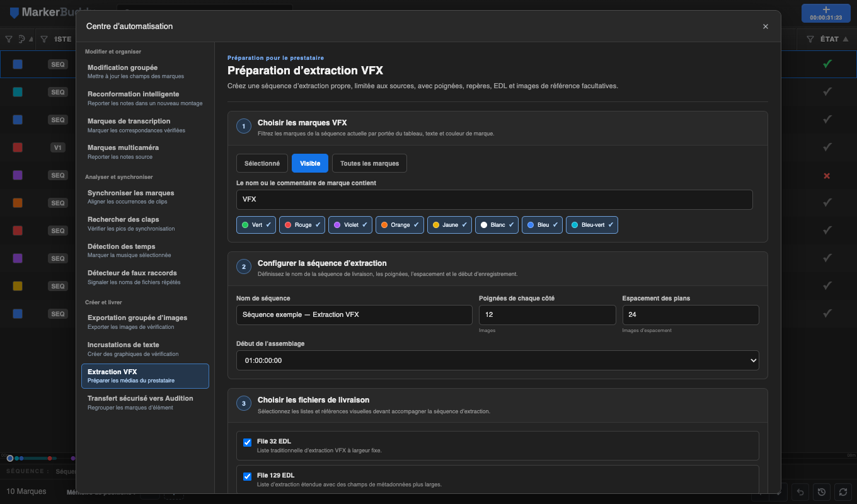Select the Extraction VFX sidebar item
Screen dimensions: 857x504
pyautogui.click(x=145, y=376)
